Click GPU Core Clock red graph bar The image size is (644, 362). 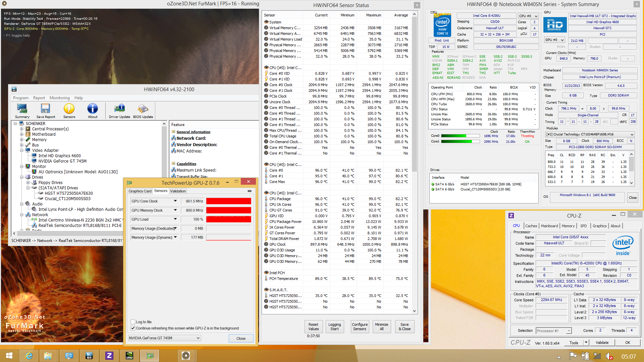click(228, 201)
